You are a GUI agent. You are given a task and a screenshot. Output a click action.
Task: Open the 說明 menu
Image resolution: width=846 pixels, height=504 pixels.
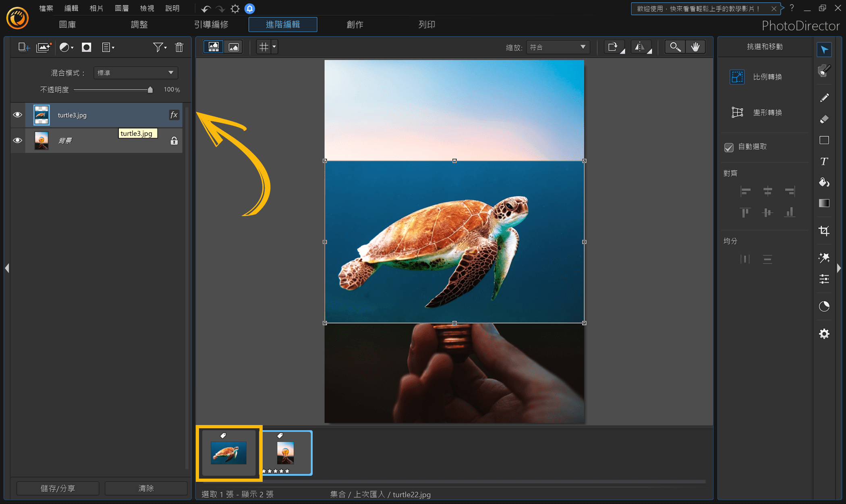click(x=172, y=8)
